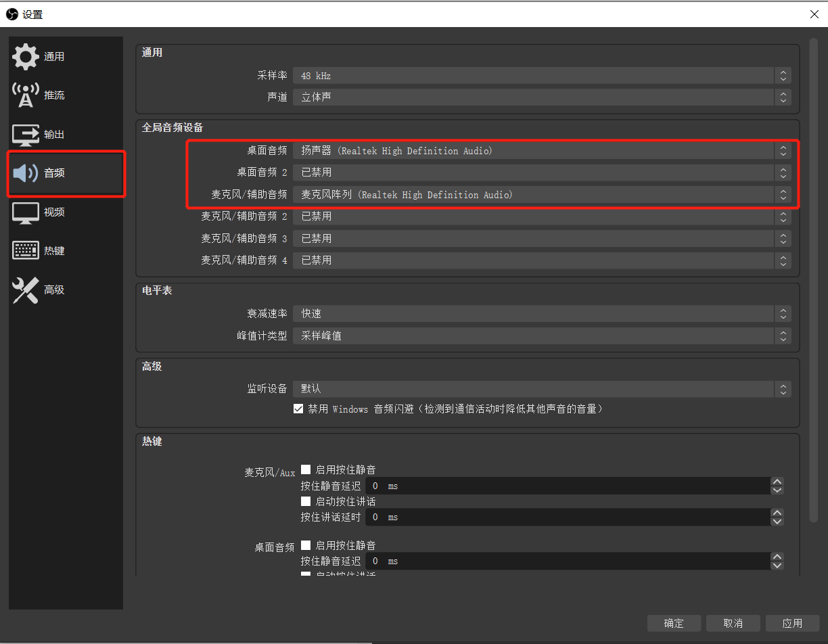
Task: Select the 通用 settings gear icon
Action: [26, 57]
